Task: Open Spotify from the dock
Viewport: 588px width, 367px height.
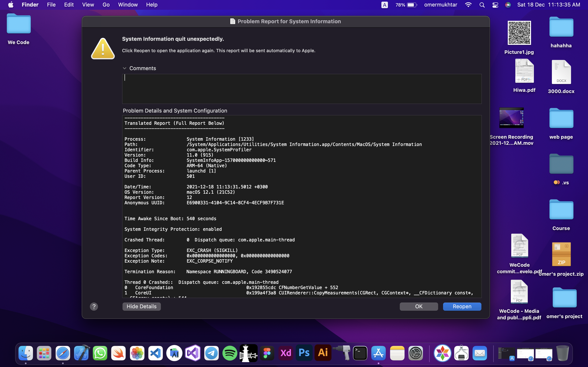Action: (x=230, y=353)
